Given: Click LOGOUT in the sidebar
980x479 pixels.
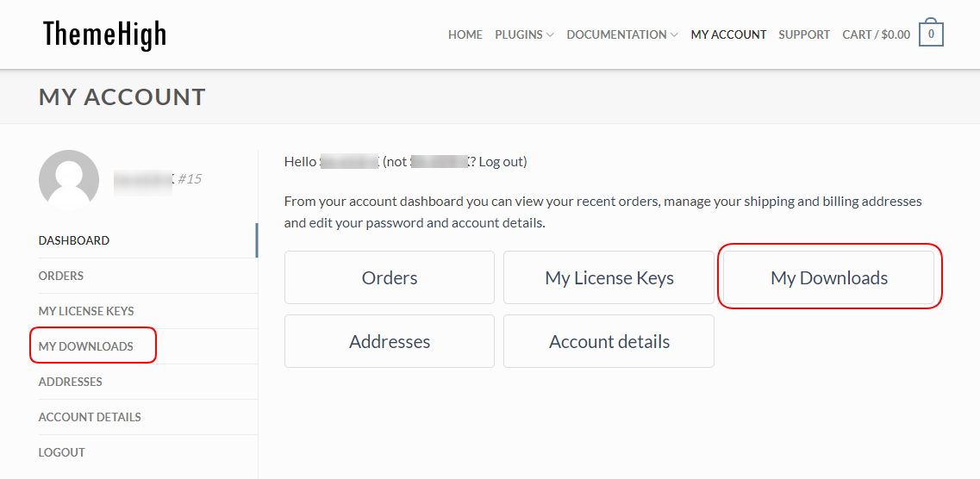Looking at the screenshot, I should pyautogui.click(x=61, y=452).
